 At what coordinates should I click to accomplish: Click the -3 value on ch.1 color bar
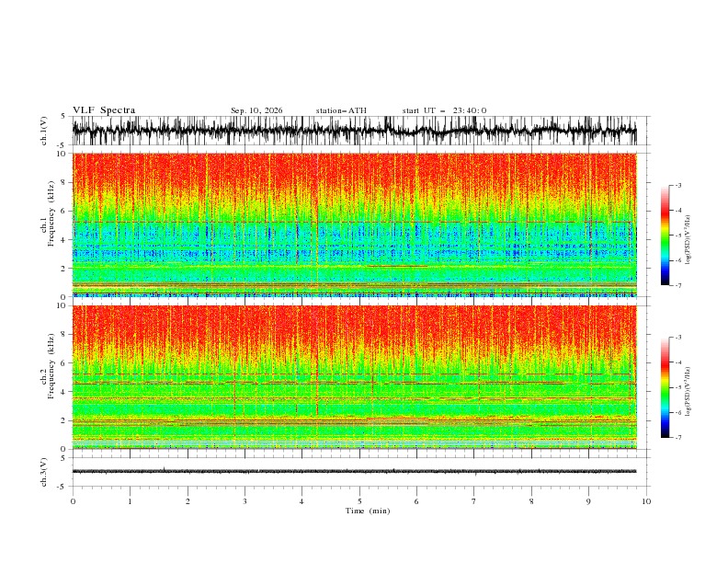677,185
